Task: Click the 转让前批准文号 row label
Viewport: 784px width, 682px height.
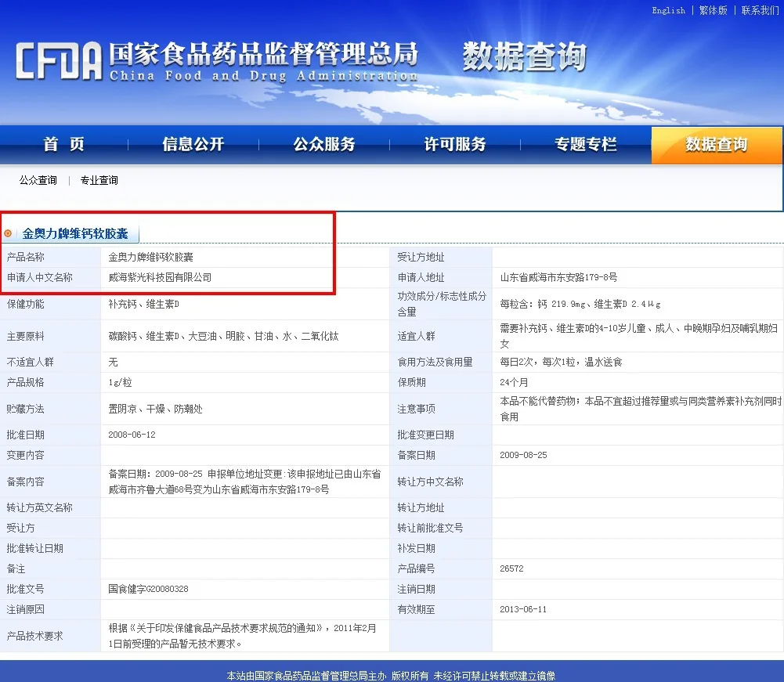Action: 430,528
